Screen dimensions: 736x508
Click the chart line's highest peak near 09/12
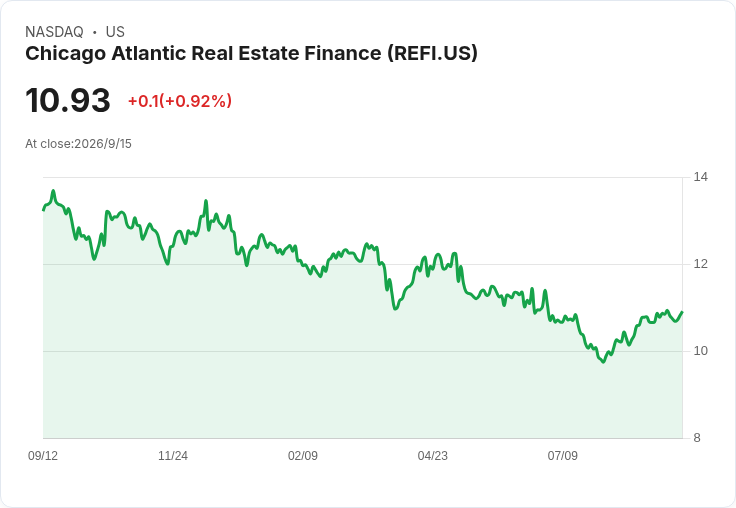[53, 191]
